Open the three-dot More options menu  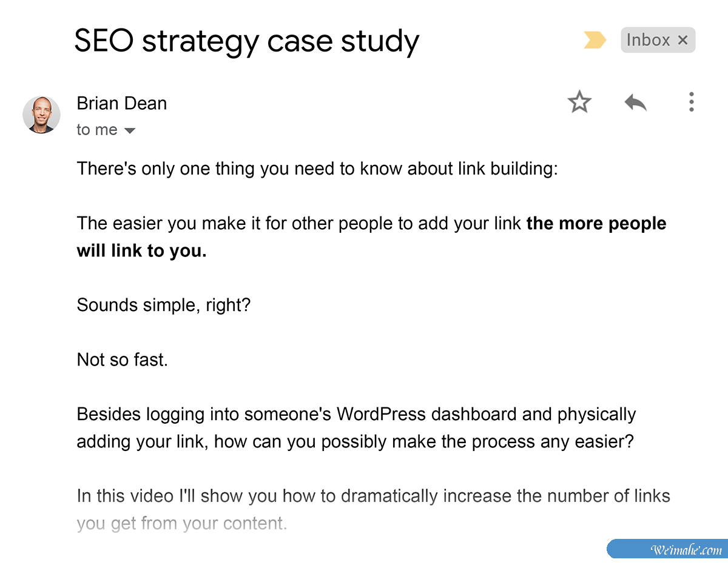click(x=691, y=102)
